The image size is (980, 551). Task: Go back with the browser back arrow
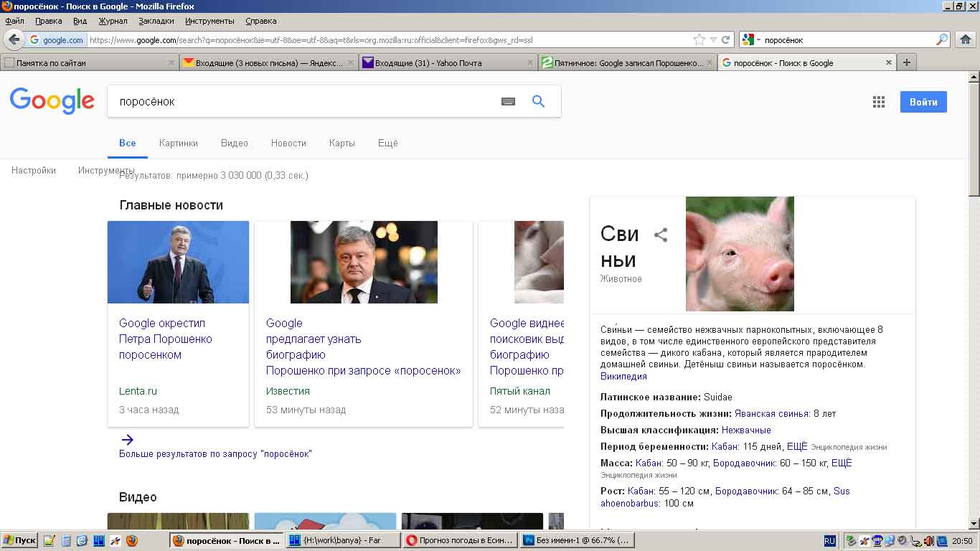[14, 40]
